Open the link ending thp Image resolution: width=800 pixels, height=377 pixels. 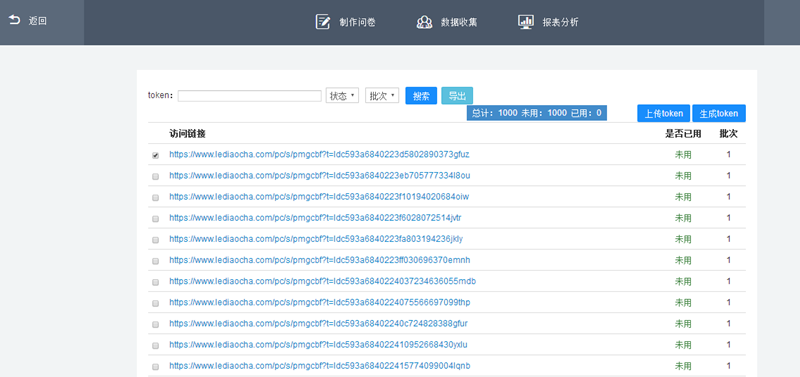(x=320, y=303)
